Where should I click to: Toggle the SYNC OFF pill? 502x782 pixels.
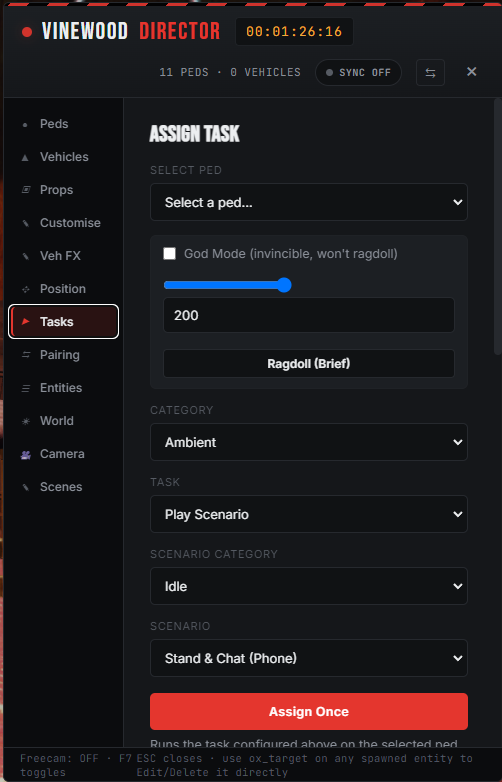358,73
